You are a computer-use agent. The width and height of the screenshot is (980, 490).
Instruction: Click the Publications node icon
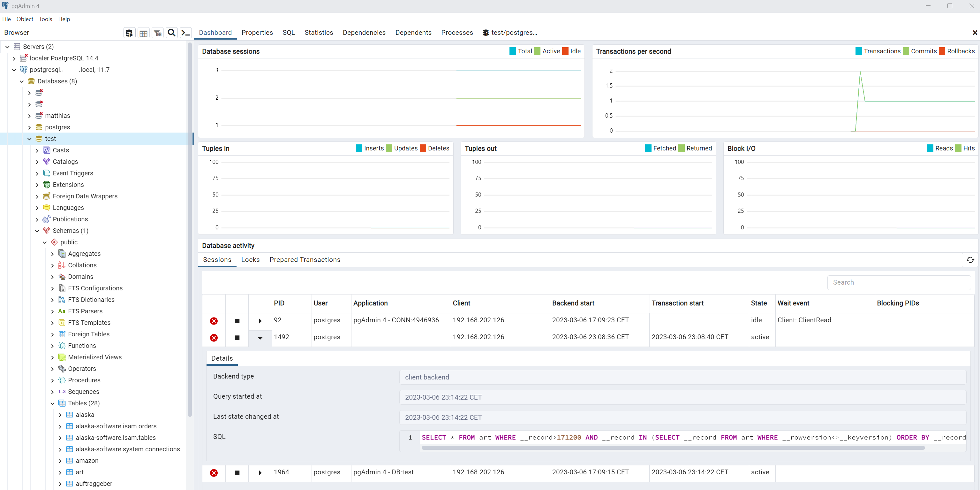(x=46, y=219)
